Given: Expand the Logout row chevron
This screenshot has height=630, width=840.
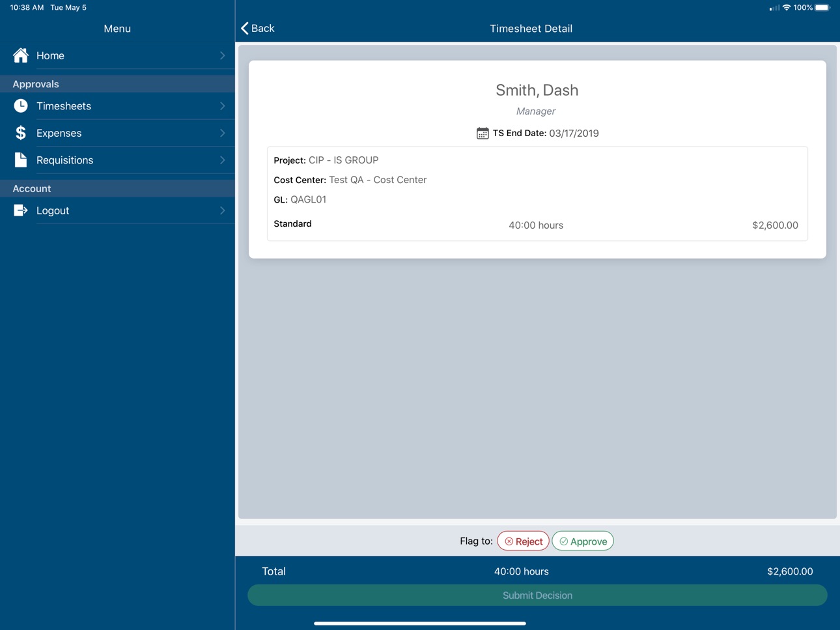Looking at the screenshot, I should coord(223,210).
